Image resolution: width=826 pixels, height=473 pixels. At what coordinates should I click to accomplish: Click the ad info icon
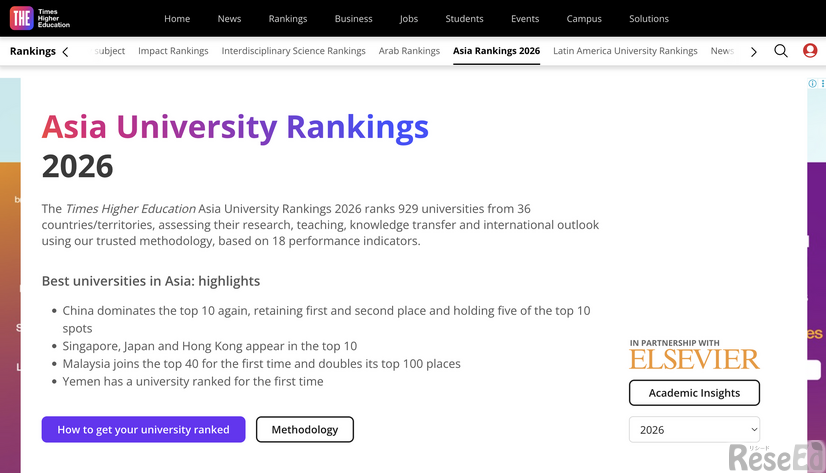[x=812, y=83]
